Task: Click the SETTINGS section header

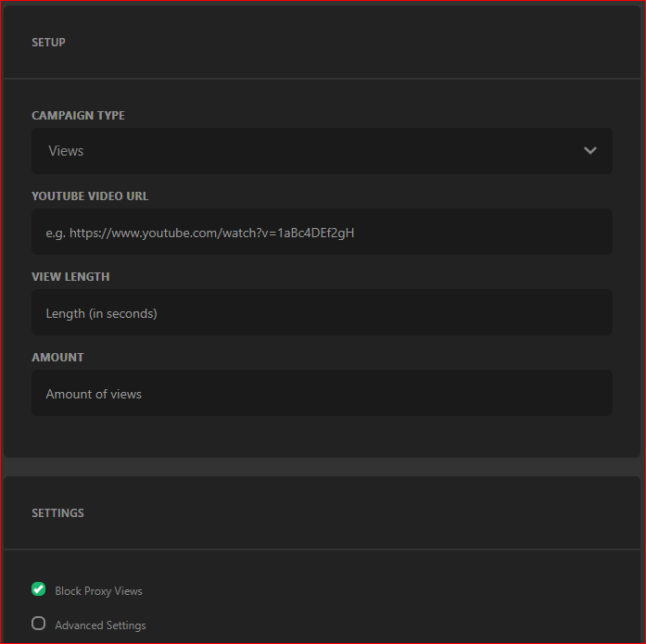Action: [x=57, y=512]
